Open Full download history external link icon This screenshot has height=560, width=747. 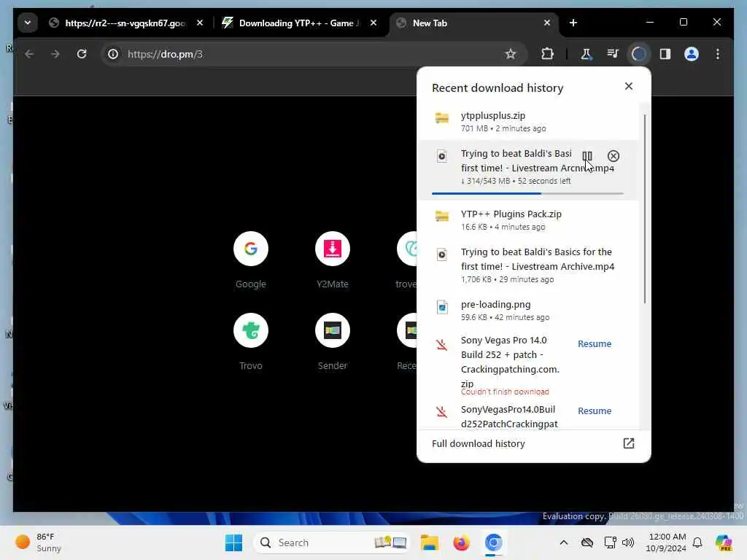[x=628, y=443]
